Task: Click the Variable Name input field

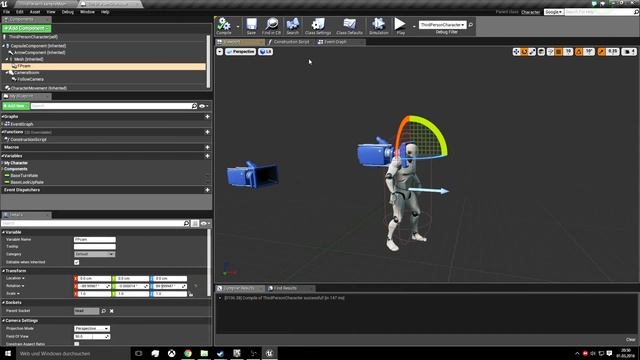Action: (95, 240)
